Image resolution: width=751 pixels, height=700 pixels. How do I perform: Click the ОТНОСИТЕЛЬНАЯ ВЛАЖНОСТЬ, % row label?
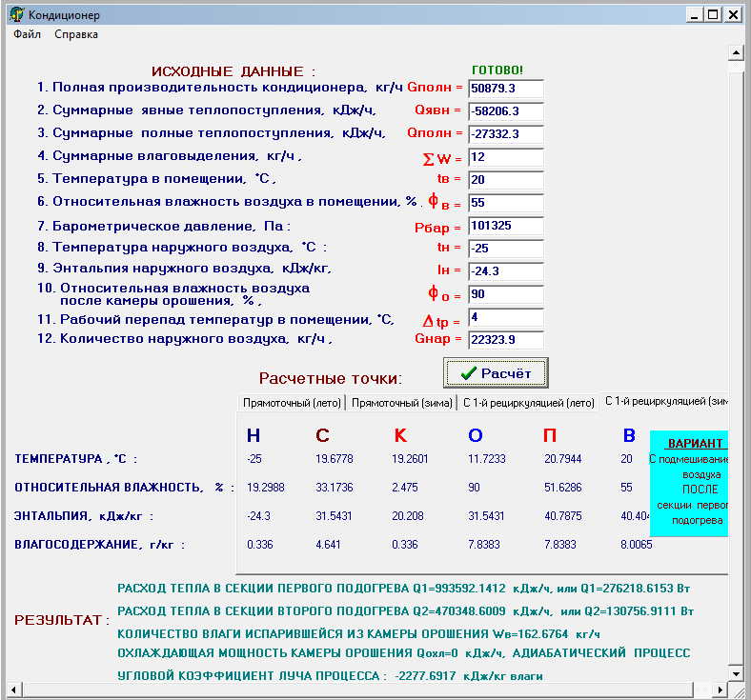pyautogui.click(x=124, y=488)
